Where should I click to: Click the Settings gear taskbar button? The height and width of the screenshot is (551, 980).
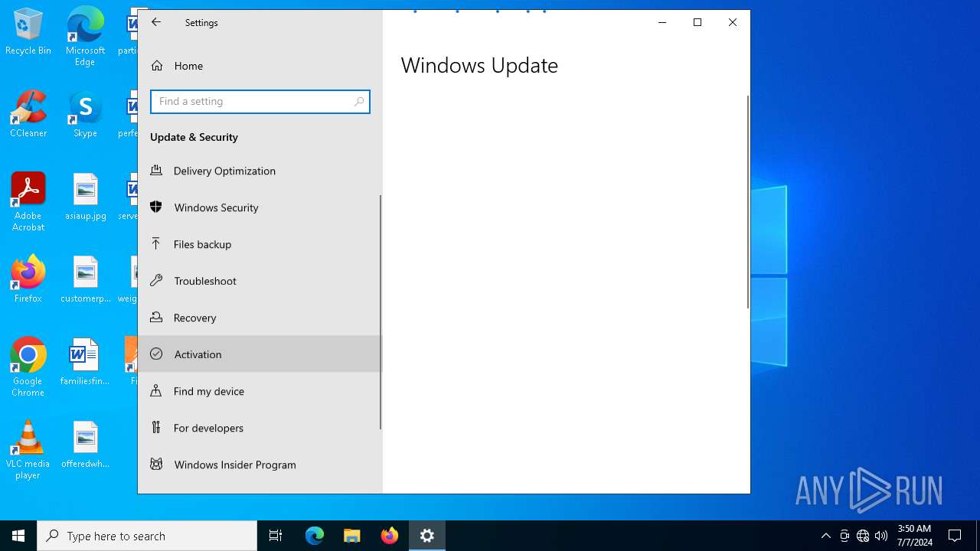(427, 536)
